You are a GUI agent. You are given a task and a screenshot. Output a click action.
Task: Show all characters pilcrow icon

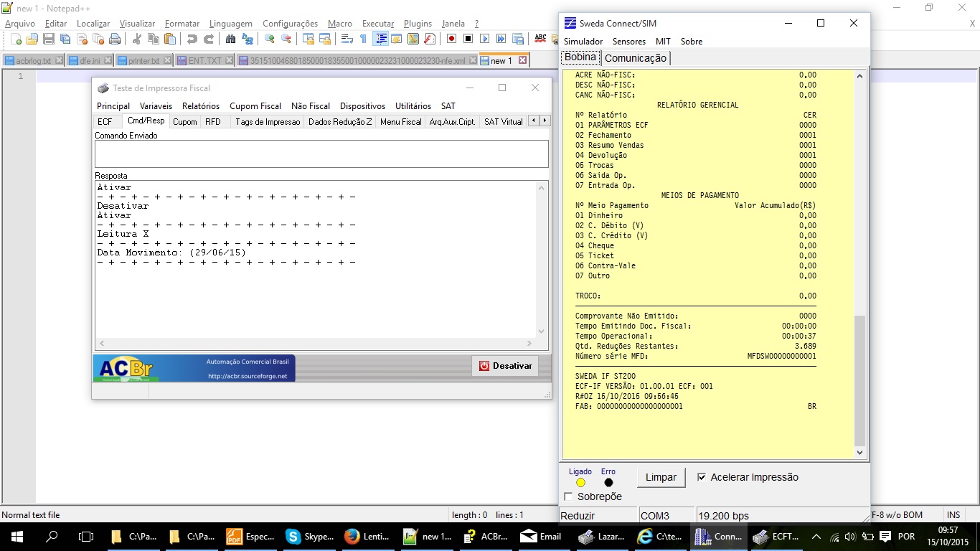point(363,39)
